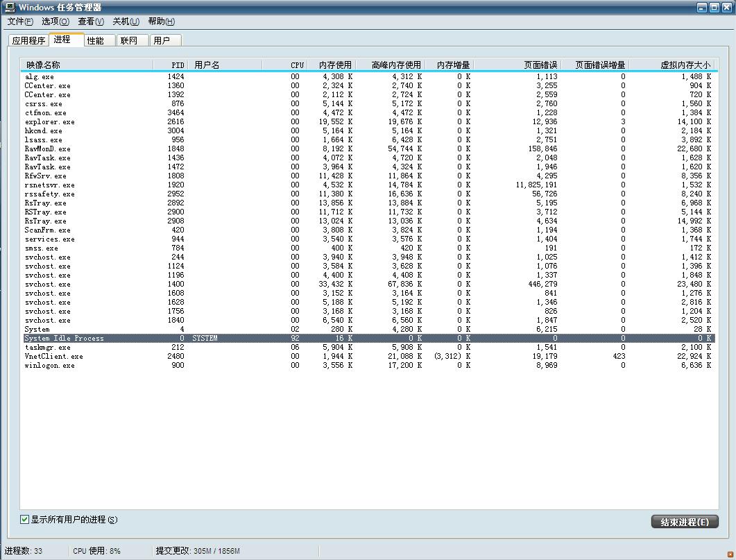Click the 提交更改 305M / 1856M status
This screenshot has height=560, width=736.
pyautogui.click(x=198, y=551)
